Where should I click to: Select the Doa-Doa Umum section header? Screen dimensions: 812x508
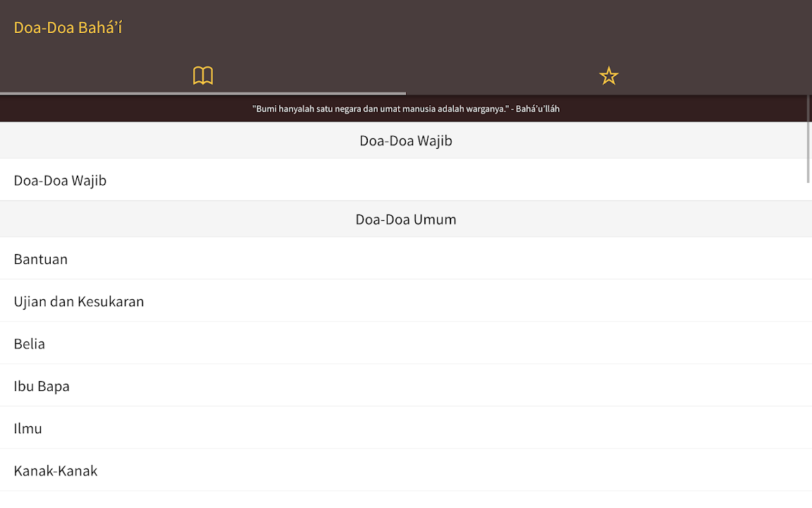406,219
